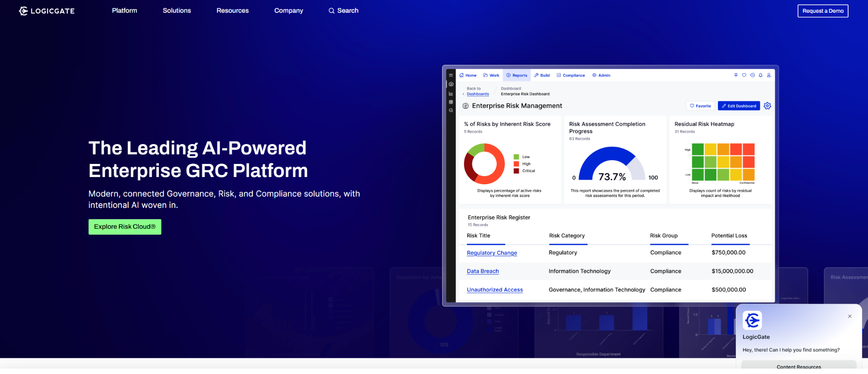Click the LogicGate chatbot avatar icon
Viewport: 868px width, 374px height.
752,320
